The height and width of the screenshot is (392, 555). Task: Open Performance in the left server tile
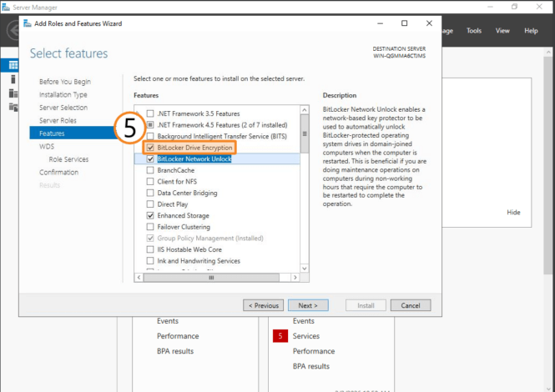(178, 336)
